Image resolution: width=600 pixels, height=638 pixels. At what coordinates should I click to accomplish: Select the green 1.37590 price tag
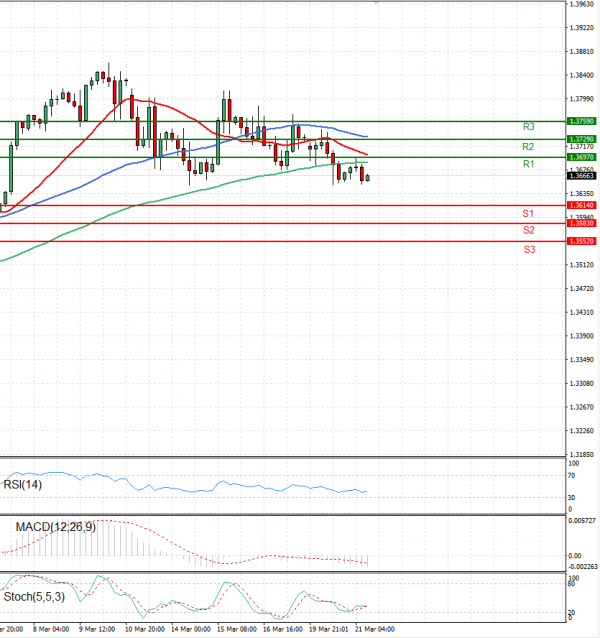point(582,121)
